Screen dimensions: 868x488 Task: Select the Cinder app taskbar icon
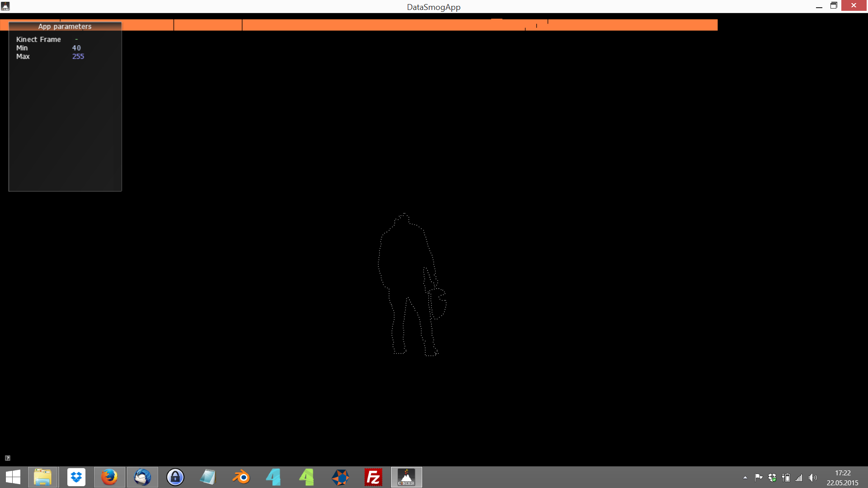(406, 477)
